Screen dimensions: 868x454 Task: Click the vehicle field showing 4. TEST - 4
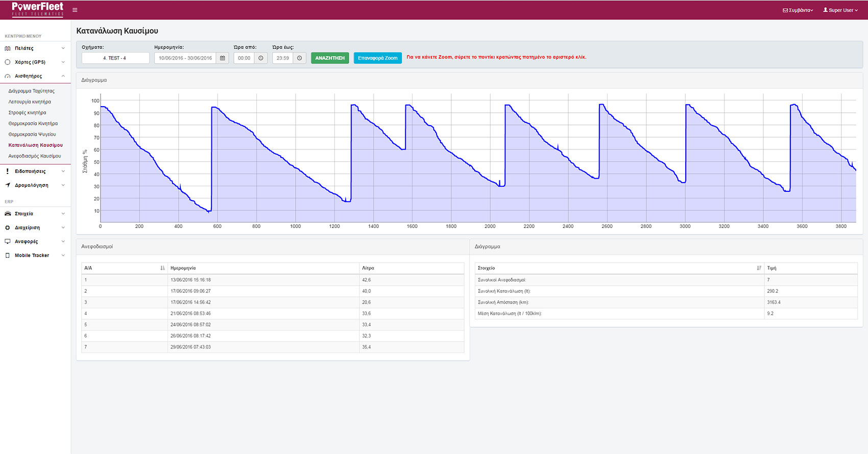pos(115,58)
